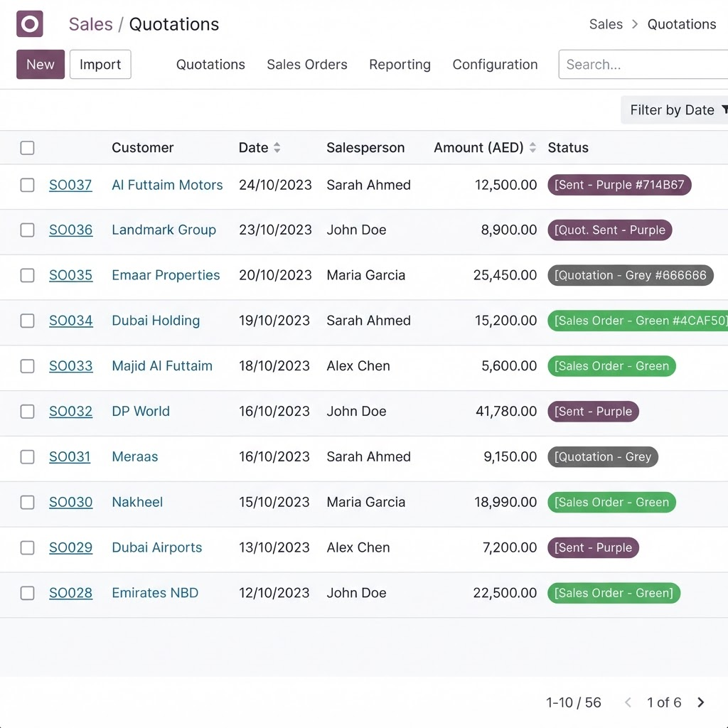The image size is (728, 728).
Task: Click the 1 of 6 page indicator
Action: point(664,702)
